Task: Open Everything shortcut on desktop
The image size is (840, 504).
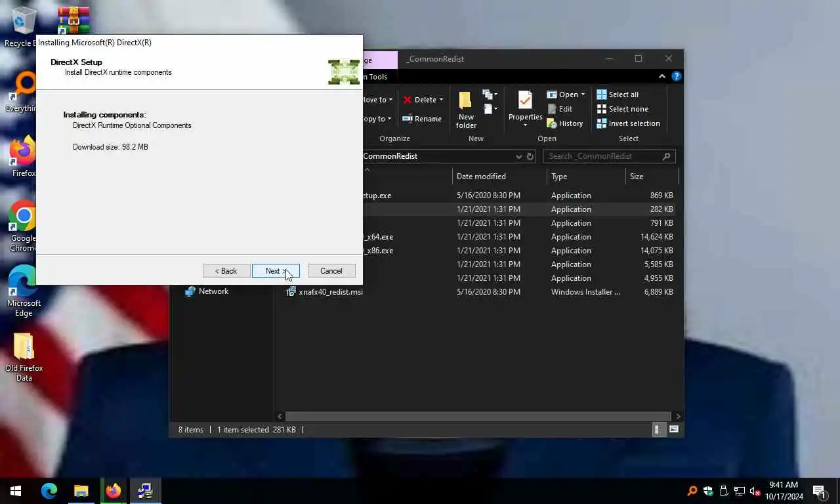Action: pyautogui.click(x=24, y=93)
